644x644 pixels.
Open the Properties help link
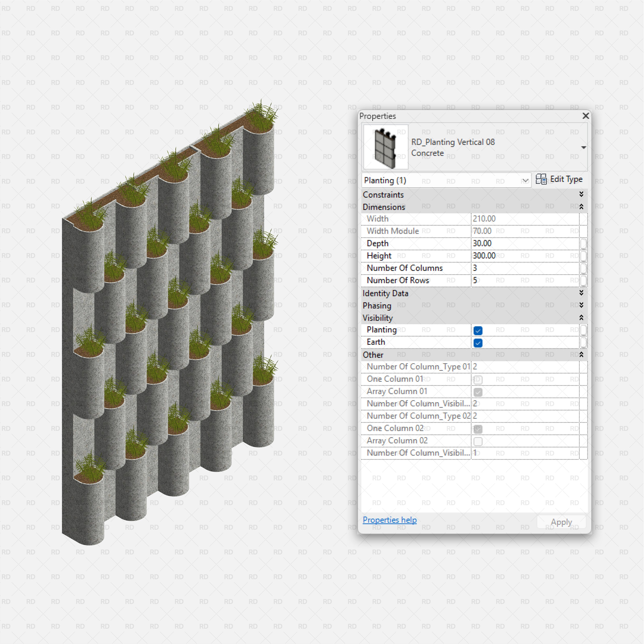[x=390, y=520]
